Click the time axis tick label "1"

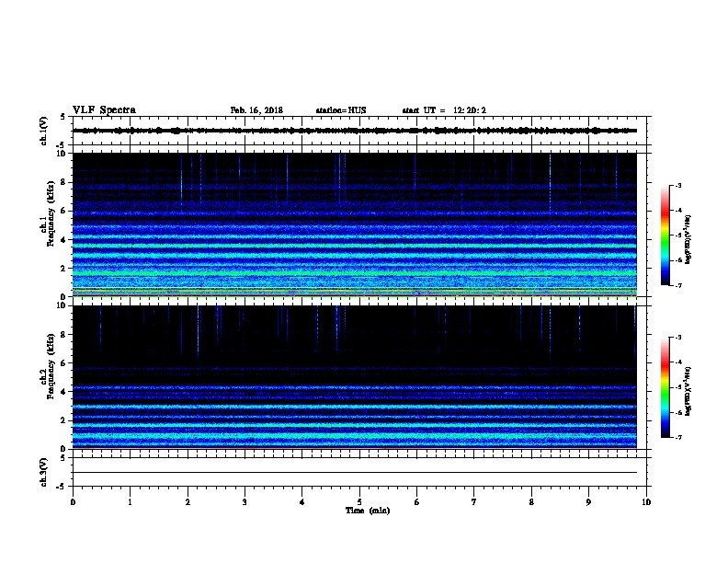[x=130, y=502]
